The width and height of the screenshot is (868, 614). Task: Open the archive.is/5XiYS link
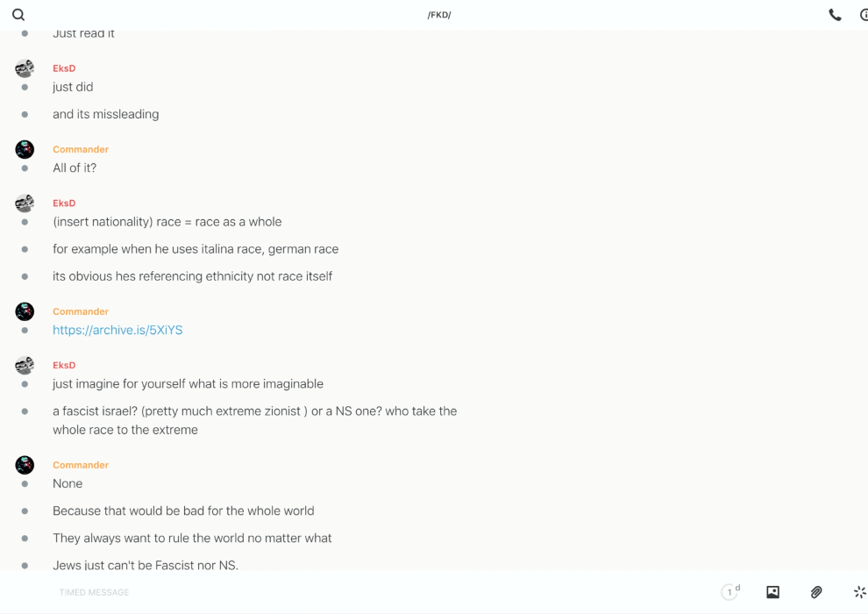tap(117, 330)
